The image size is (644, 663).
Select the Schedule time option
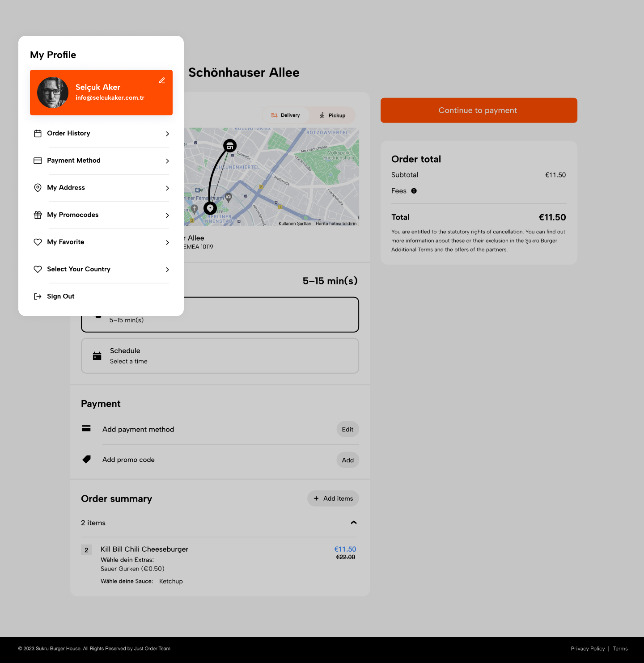click(220, 356)
